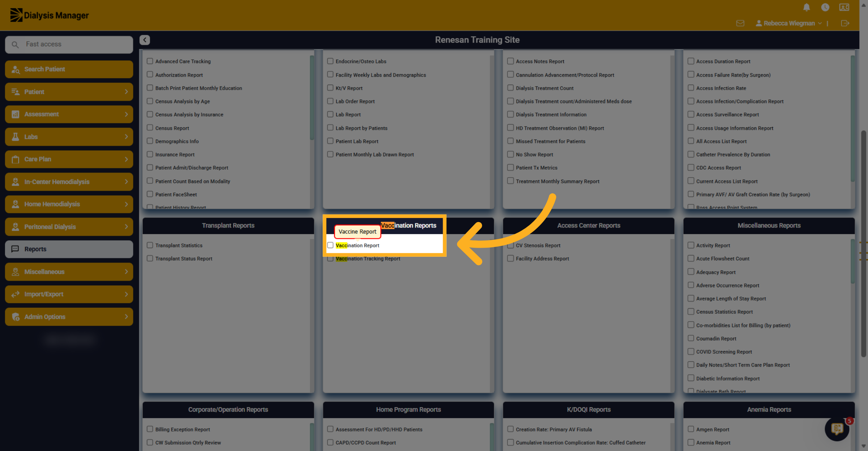The width and height of the screenshot is (868, 451).
Task: Click the Assessment chart icon
Action: [16, 114]
